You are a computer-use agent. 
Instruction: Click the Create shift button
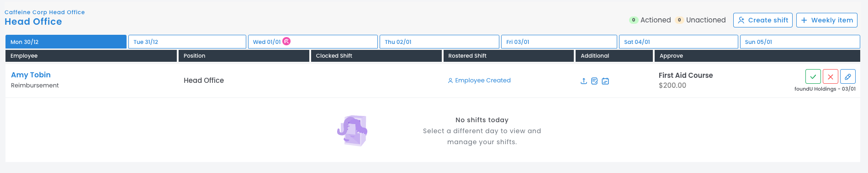point(763,20)
